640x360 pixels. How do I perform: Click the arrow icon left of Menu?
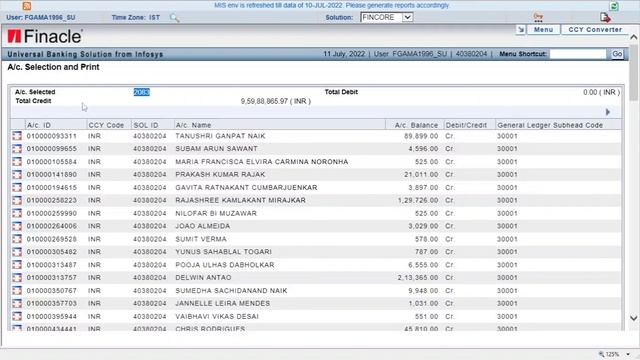[520, 30]
